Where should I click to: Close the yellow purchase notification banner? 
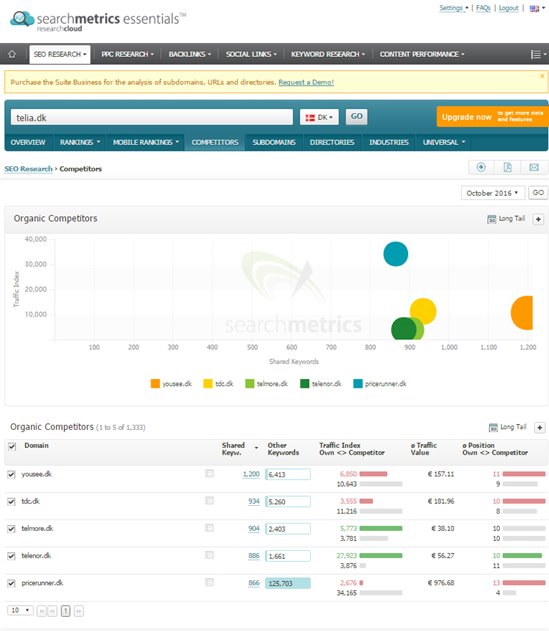[x=542, y=76]
